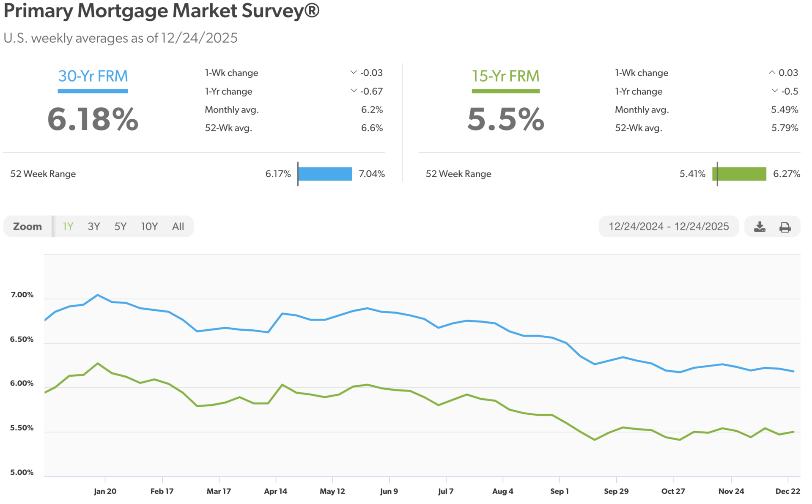The width and height of the screenshot is (812, 504).
Task: Select the 1Y zoom range
Action: click(x=68, y=227)
